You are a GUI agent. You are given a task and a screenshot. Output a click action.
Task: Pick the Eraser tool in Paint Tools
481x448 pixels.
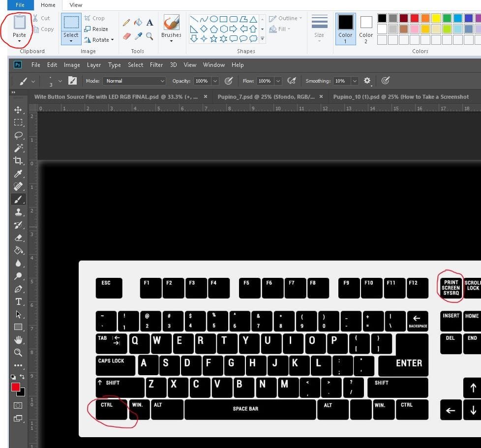point(127,36)
